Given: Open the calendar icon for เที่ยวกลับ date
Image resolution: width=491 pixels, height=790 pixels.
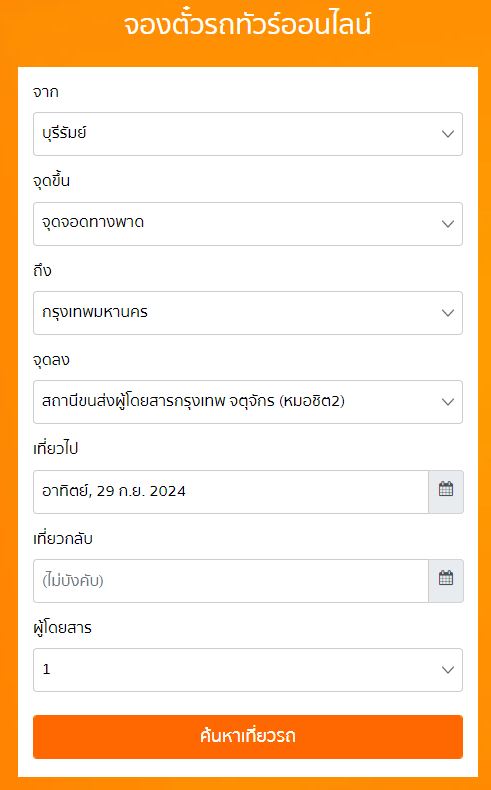Looking at the screenshot, I should [x=446, y=581].
